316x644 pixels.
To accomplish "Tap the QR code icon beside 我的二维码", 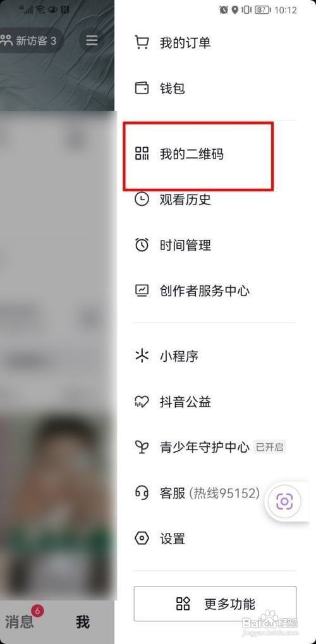I will [142, 153].
